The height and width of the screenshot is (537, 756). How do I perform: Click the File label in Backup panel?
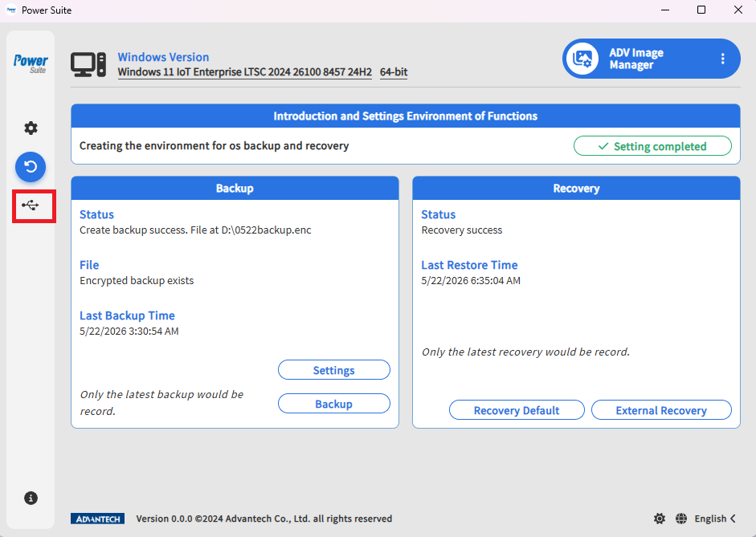pyautogui.click(x=89, y=265)
